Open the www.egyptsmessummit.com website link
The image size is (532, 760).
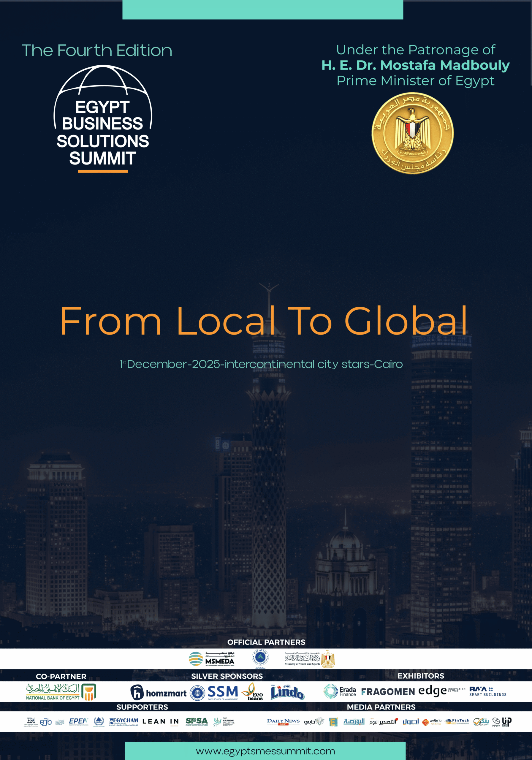tap(265, 751)
